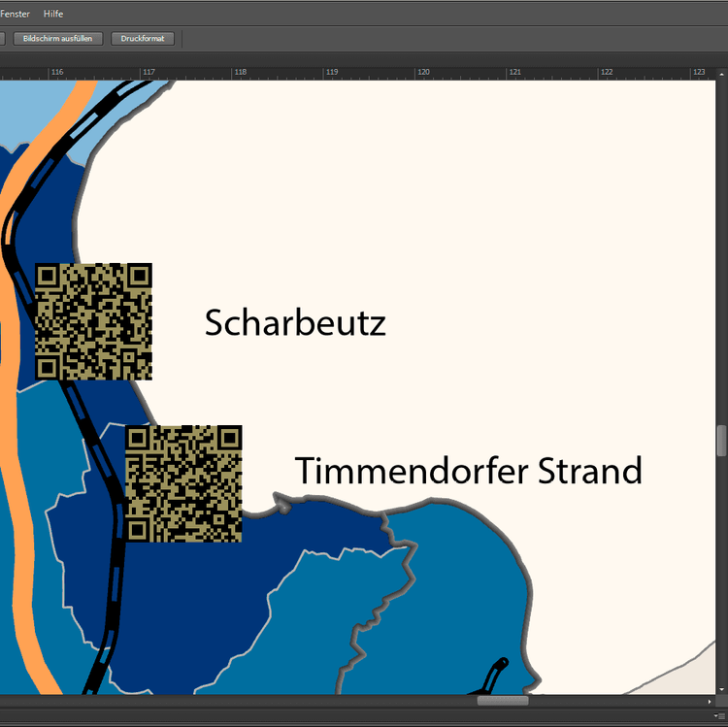Viewport: 728px width, 727px height.
Task: Click the dark blue region below Timmendorfer Strand
Action: tap(194, 602)
